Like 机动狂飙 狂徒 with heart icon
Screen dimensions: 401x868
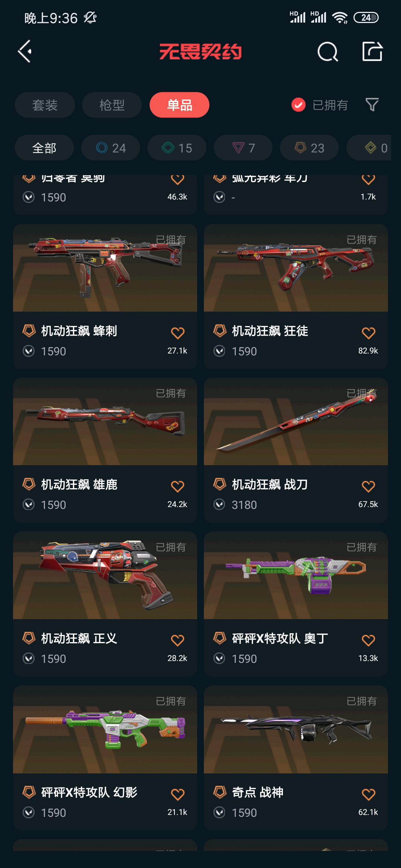click(x=368, y=333)
